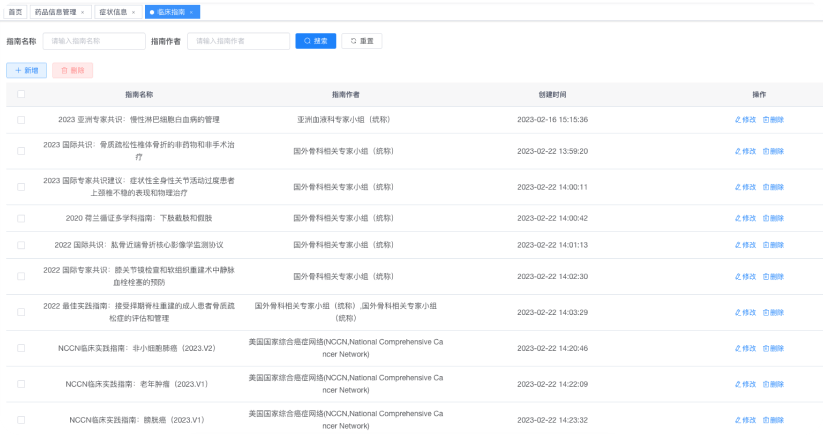
Task: Toggle the select-all checkbox in table header
Action: pos(21,94)
